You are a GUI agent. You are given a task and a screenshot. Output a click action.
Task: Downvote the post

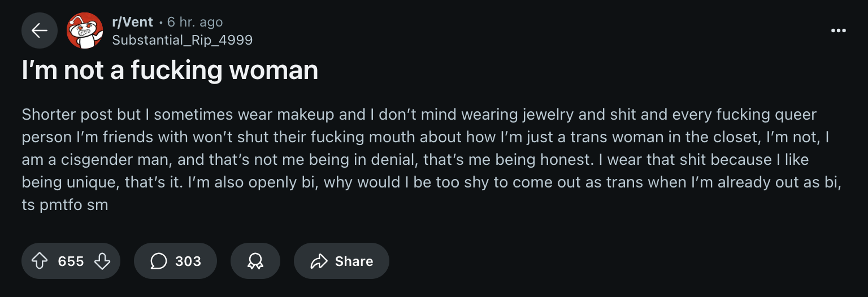pos(102,261)
